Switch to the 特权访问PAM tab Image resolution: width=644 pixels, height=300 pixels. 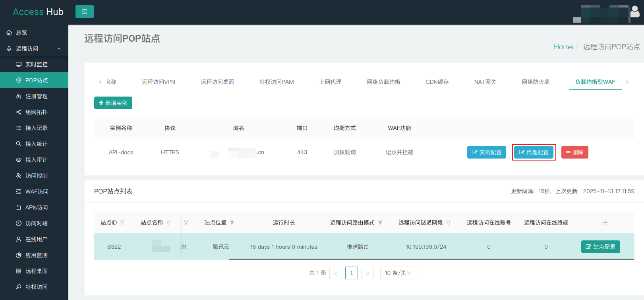pos(277,82)
